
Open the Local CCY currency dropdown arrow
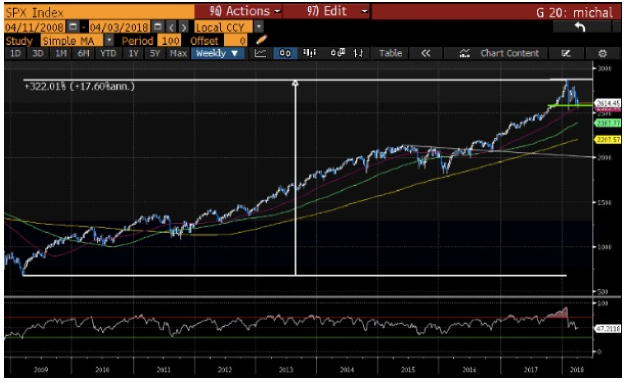(x=259, y=27)
